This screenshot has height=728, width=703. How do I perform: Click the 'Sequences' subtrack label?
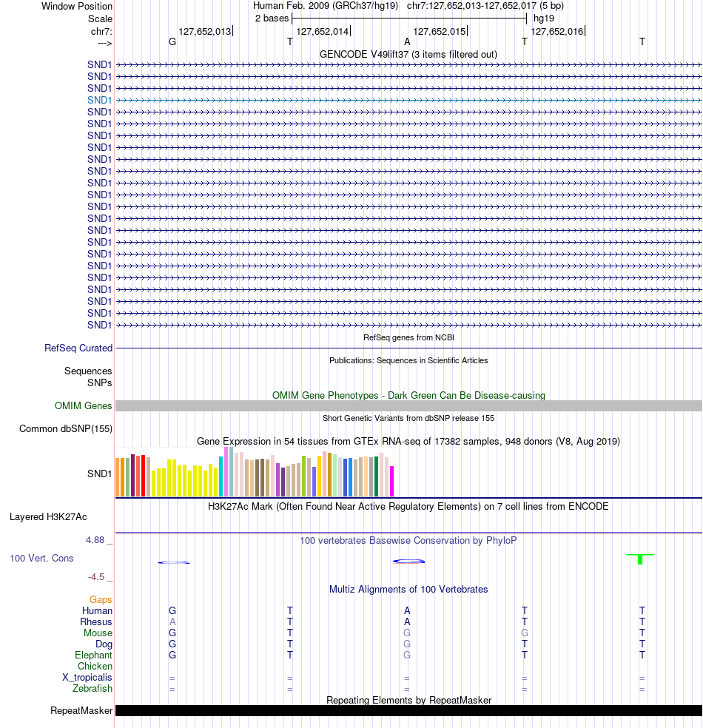(88, 371)
